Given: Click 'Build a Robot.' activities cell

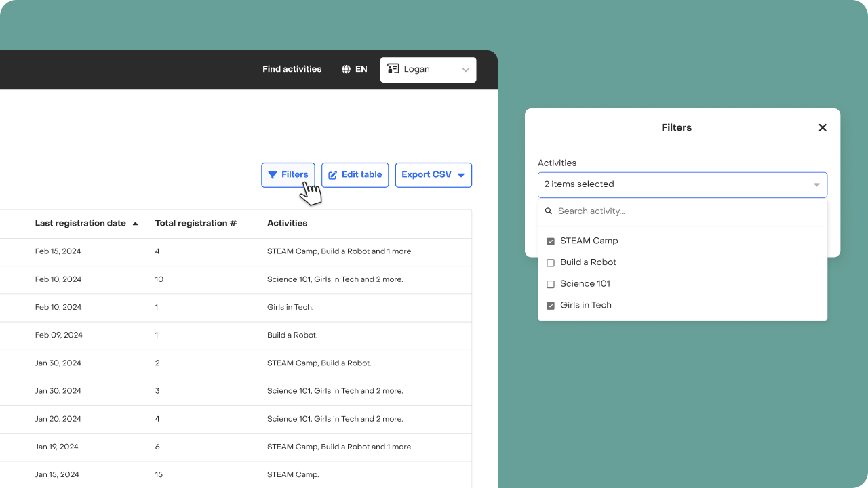Looking at the screenshot, I should pyautogui.click(x=292, y=335).
